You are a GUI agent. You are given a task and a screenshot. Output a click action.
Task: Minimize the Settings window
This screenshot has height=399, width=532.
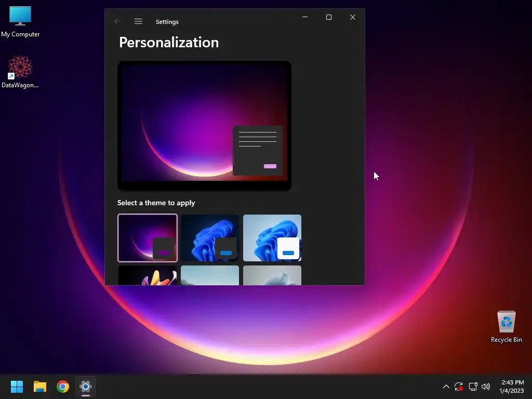(x=305, y=17)
